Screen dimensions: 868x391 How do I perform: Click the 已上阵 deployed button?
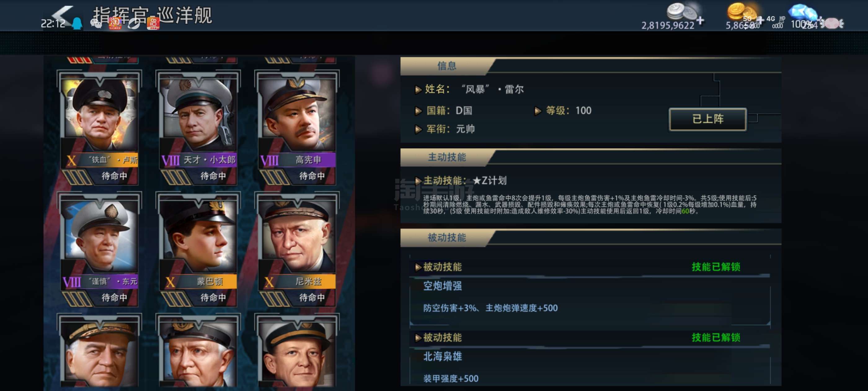coord(708,119)
